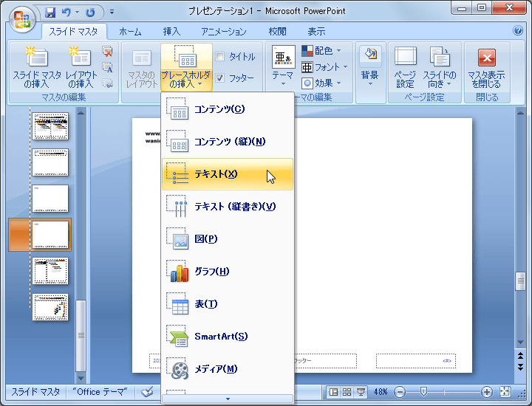Open ページ設定 page setup
Screen dimensions: 532x406
pos(406,67)
